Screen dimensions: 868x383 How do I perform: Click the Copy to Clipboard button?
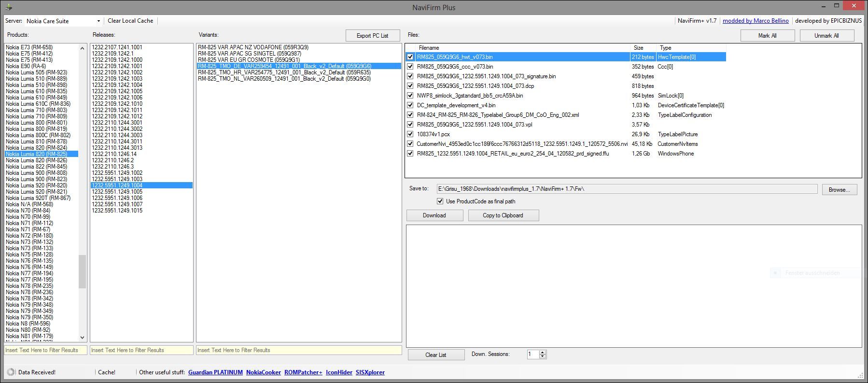[x=503, y=215]
